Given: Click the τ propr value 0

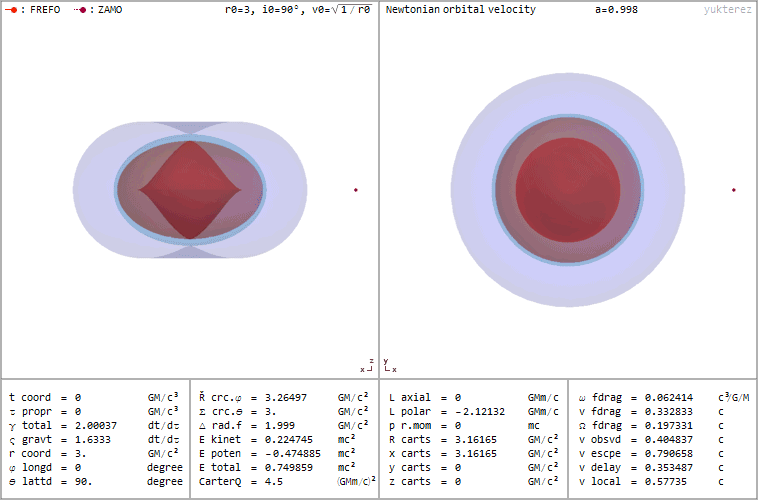Looking at the screenshot, I should coord(78,412).
